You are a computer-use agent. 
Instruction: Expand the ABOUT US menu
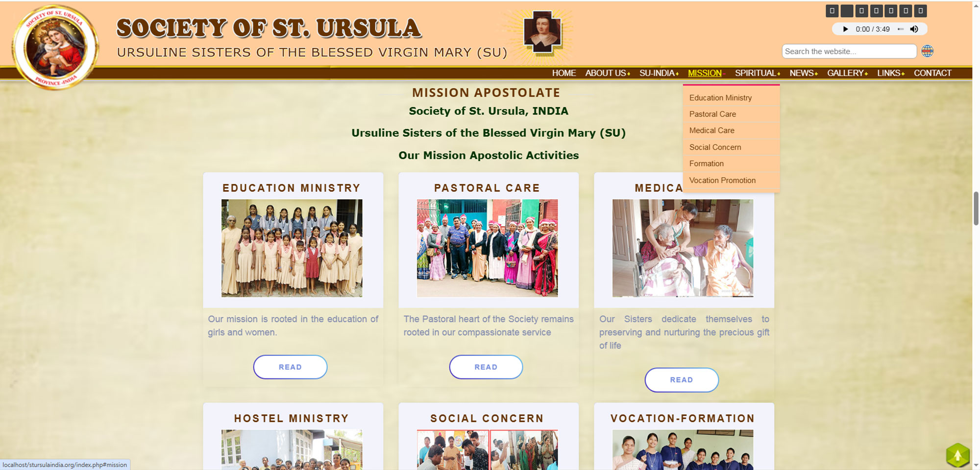[x=607, y=73]
